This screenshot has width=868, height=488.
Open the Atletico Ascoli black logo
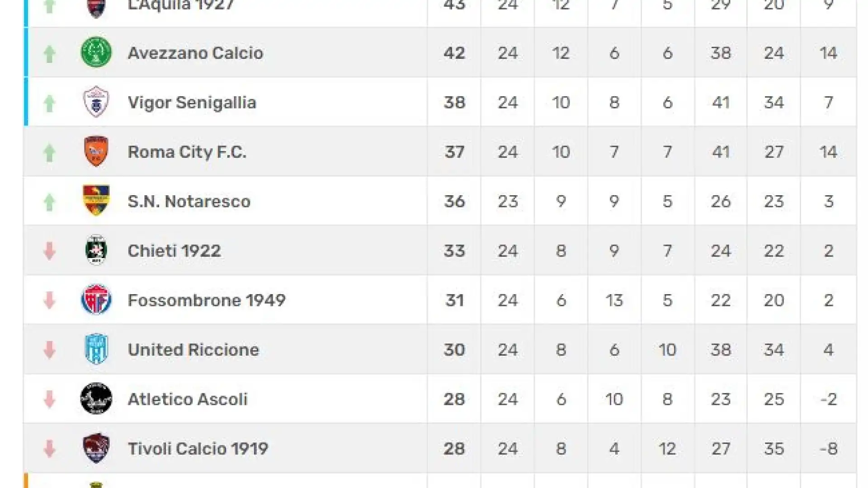96,399
